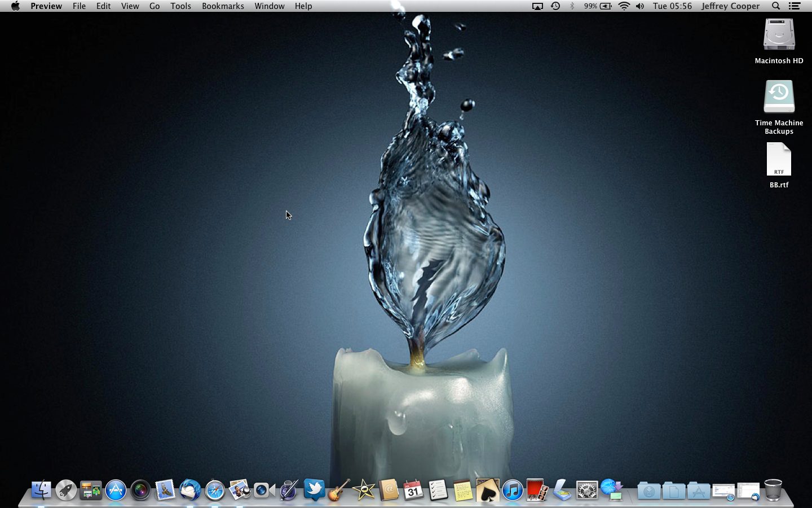
Task: Open Documents folder stack in Dock
Action: (x=674, y=491)
